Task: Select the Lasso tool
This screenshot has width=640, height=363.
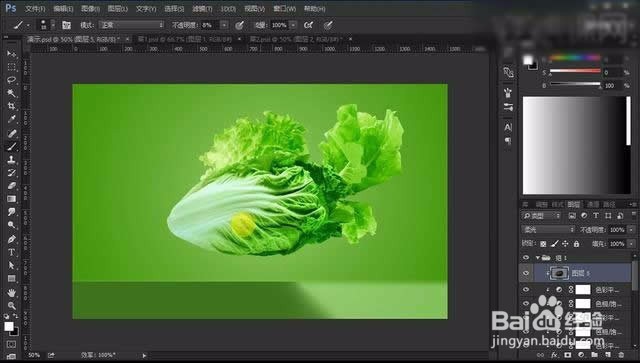Action: tap(11, 80)
